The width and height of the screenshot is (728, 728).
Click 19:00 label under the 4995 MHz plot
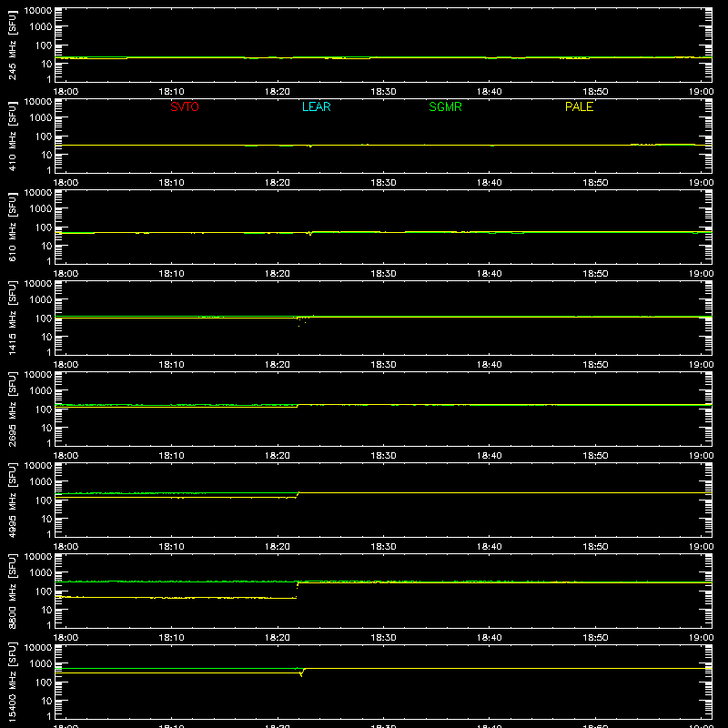(x=701, y=547)
